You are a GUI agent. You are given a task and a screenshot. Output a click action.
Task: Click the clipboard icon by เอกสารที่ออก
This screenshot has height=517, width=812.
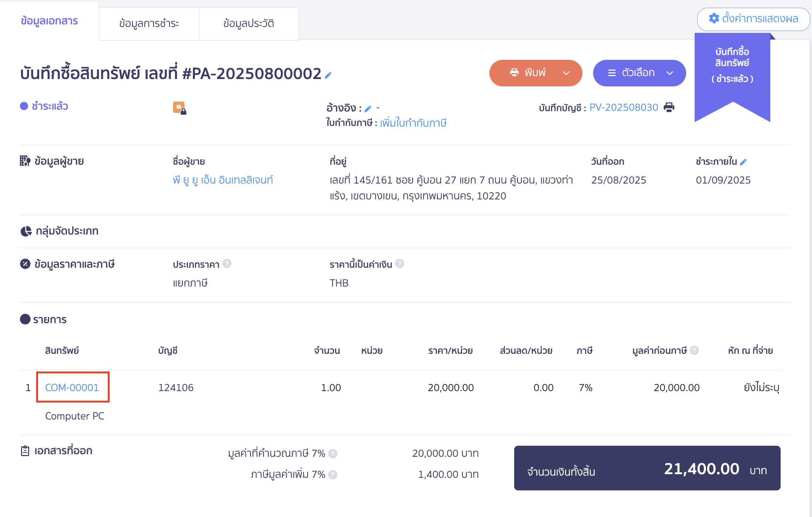tap(25, 451)
